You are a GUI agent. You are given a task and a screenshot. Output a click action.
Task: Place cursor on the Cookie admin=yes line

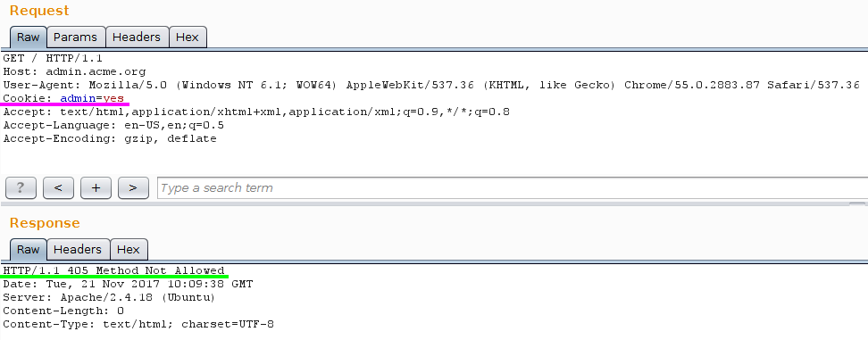click(63, 98)
